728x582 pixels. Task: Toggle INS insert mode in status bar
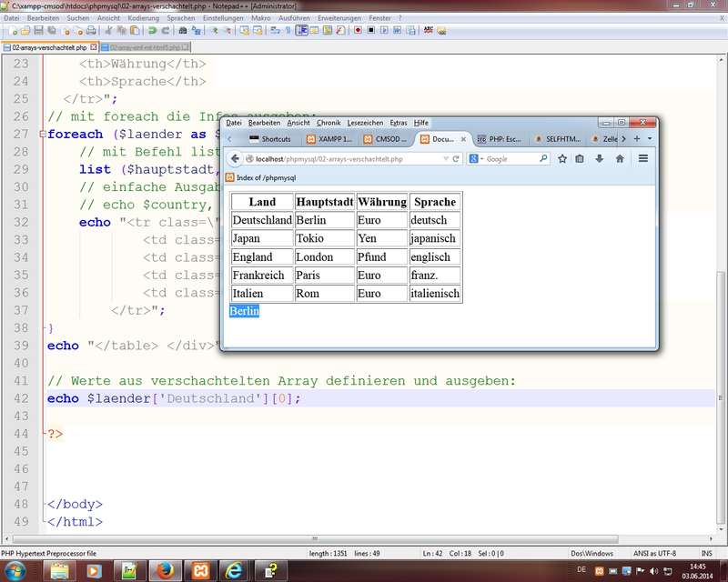tap(706, 553)
